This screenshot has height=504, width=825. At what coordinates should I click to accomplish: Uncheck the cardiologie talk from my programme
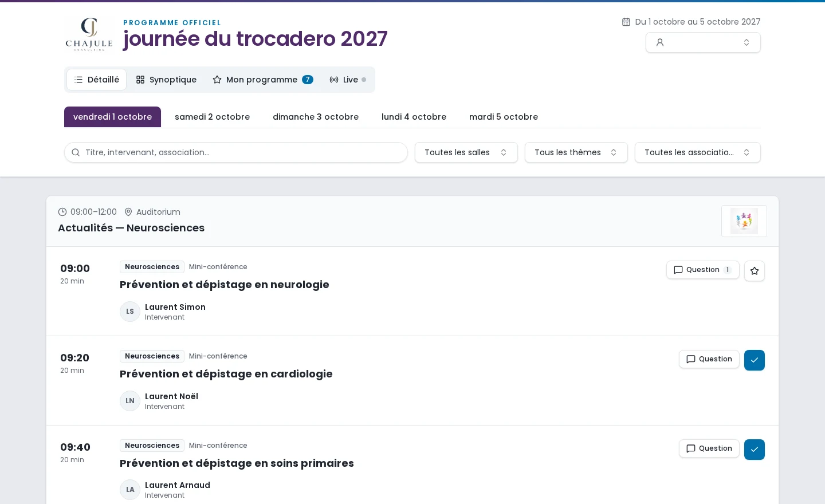755,360
